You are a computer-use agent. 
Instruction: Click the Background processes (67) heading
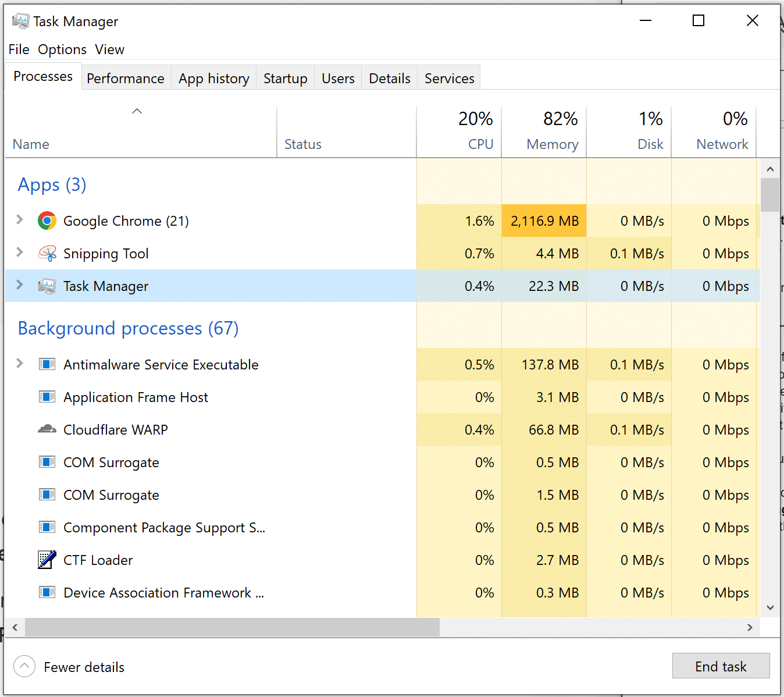click(x=129, y=328)
